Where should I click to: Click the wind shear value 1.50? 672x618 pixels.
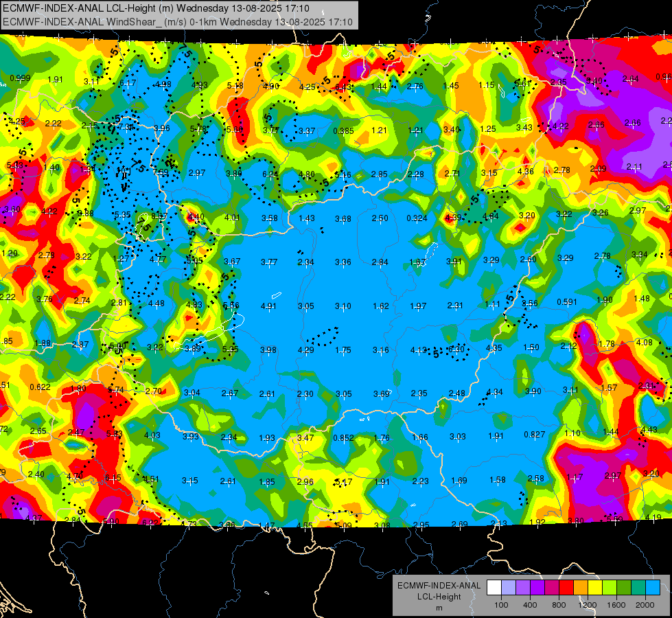pyautogui.click(x=531, y=347)
